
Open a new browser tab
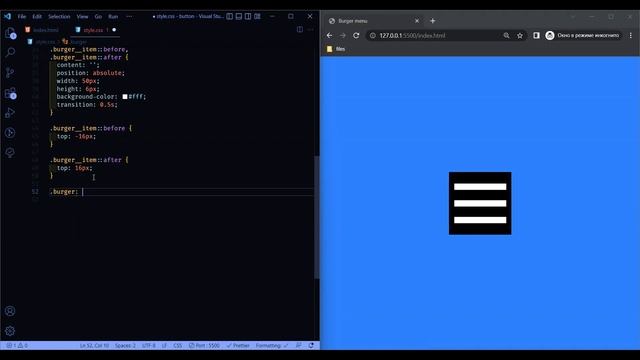433,21
